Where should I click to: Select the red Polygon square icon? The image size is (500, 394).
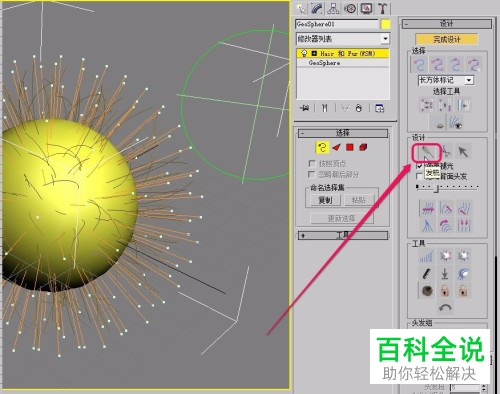(x=350, y=147)
